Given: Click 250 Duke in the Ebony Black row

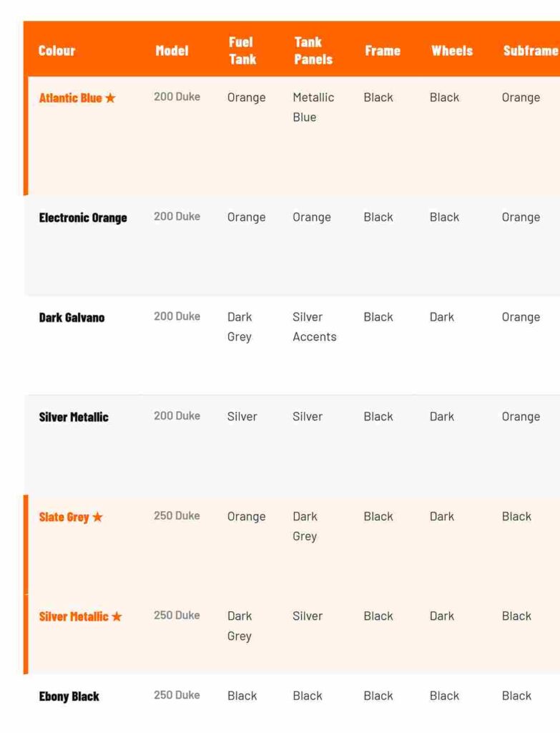Looking at the screenshot, I should click(x=177, y=695).
